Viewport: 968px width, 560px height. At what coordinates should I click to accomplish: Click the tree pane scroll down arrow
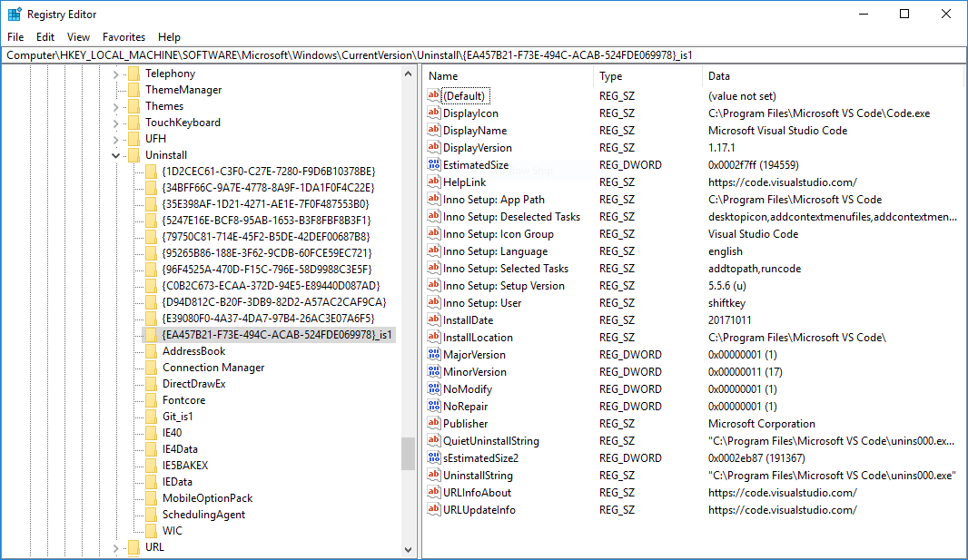408,549
